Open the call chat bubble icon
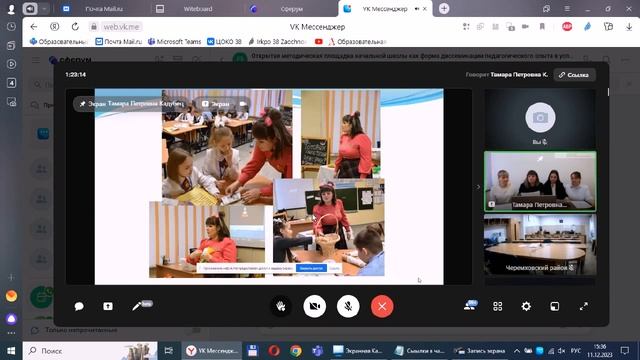 click(79, 306)
